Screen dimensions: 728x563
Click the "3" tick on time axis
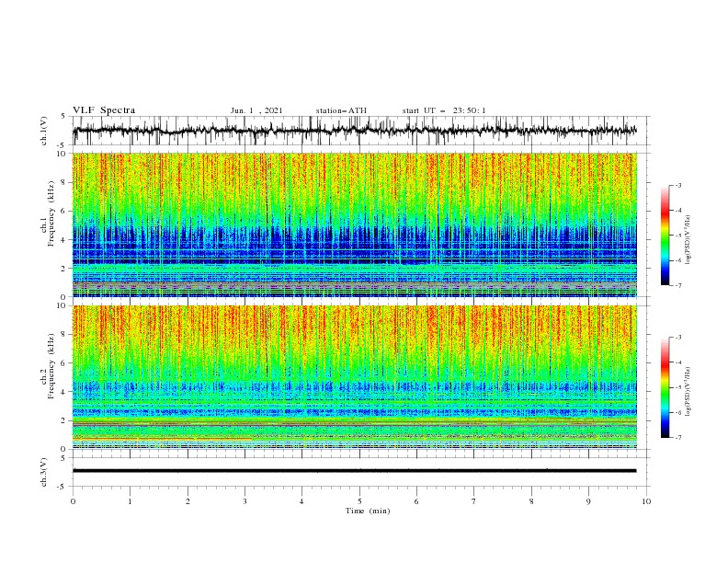coord(245,501)
